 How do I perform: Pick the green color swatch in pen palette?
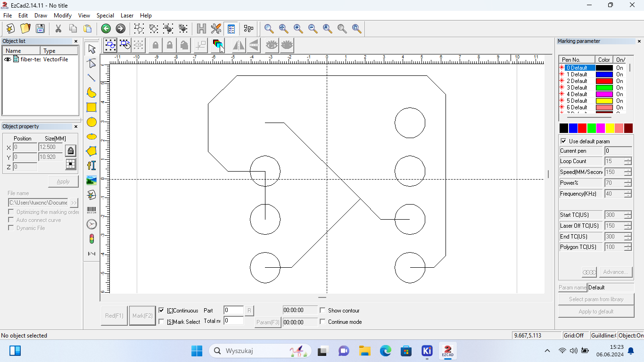pos(591,128)
